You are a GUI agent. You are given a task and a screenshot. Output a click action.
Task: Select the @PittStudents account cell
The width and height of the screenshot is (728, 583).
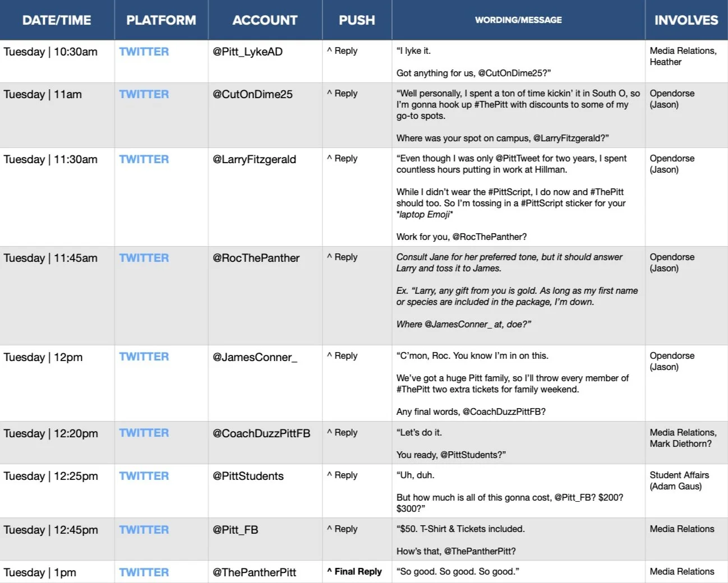265,491
